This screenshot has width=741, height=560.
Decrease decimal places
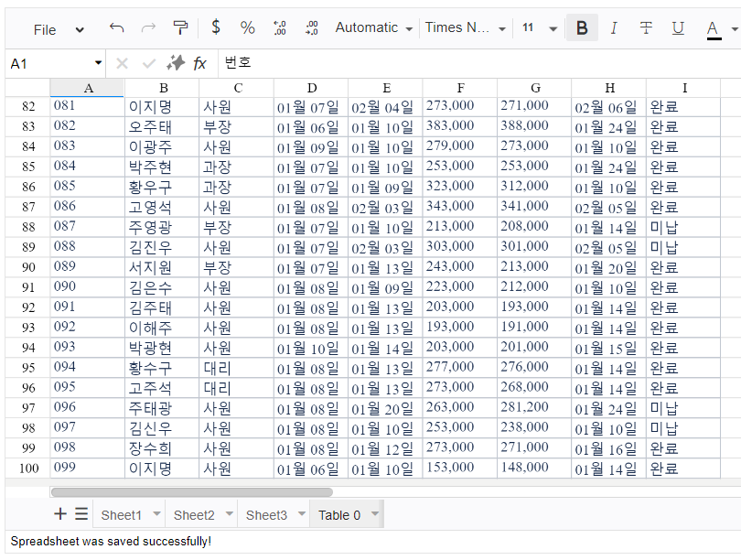[280, 27]
